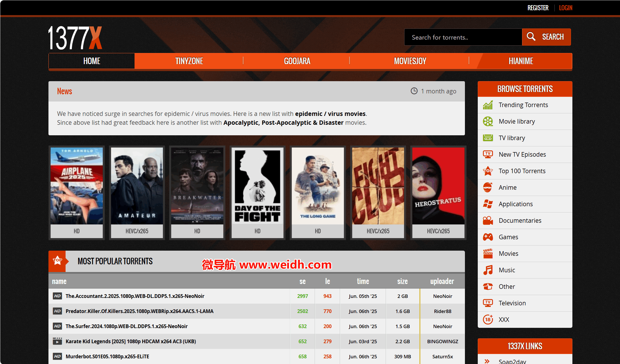Screen dimensions: 620x364
Task: Click the Jun. 03rd '25 time cell
Action: pos(363,341)
